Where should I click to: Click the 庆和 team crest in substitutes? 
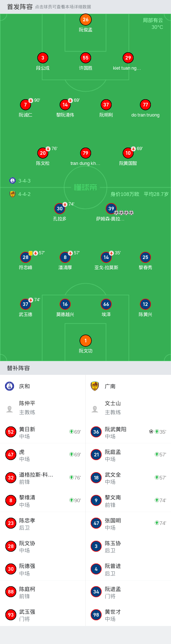click(x=9, y=386)
